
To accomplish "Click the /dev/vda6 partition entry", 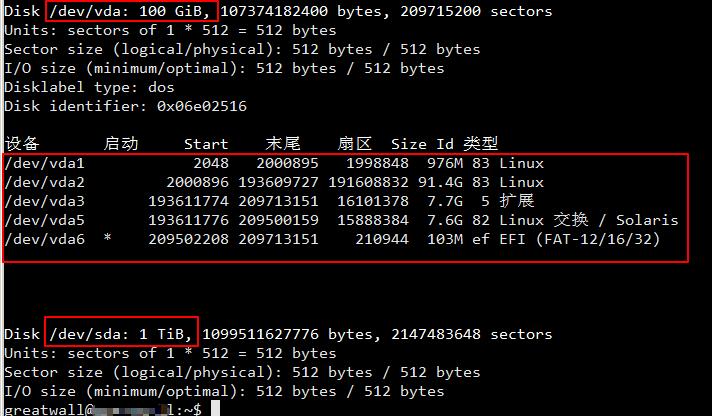I will (45, 239).
